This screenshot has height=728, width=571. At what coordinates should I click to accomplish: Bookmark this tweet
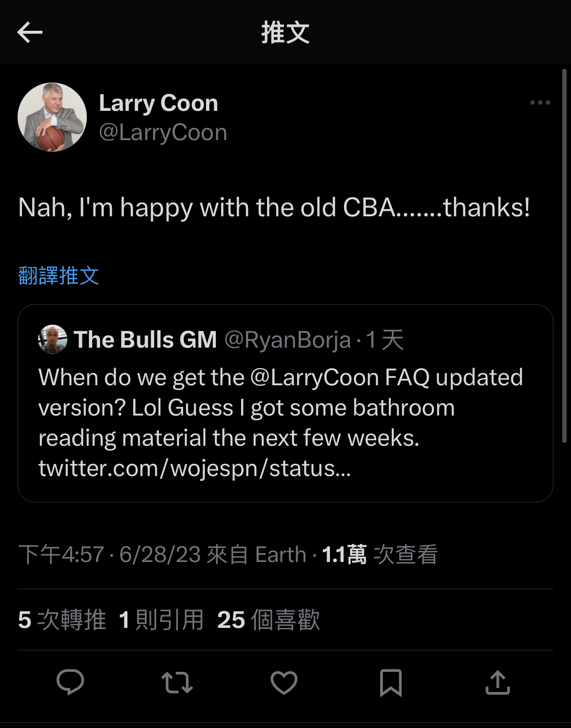[391, 683]
